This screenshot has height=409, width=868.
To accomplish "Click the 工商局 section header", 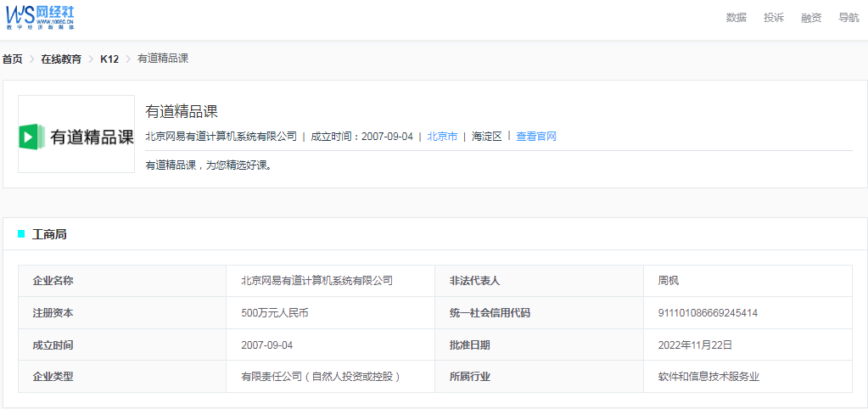I will coord(49,234).
